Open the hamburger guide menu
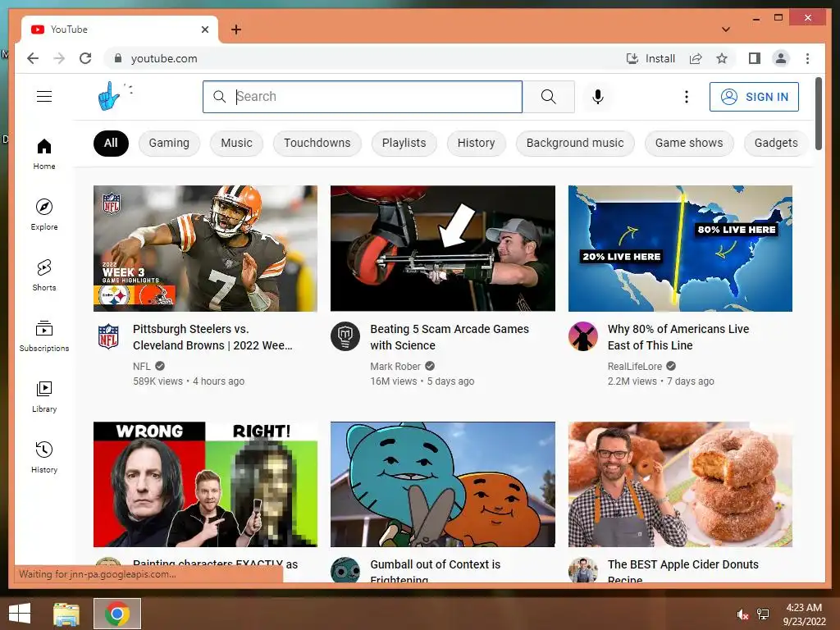The image size is (840, 630). coord(44,97)
